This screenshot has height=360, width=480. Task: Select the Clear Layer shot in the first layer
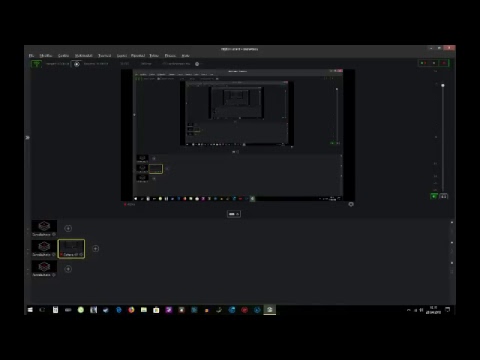coord(44,228)
